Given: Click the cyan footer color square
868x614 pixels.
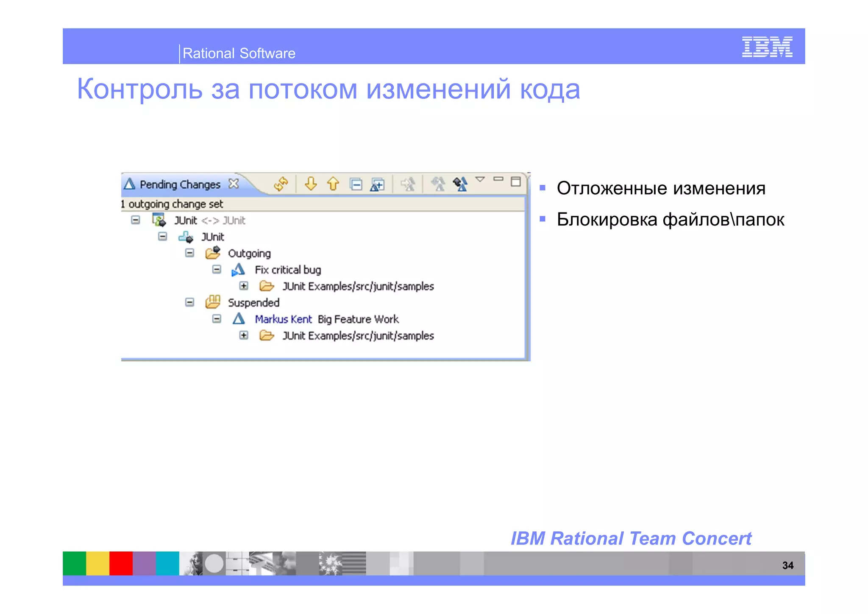Looking at the screenshot, I should [168, 563].
